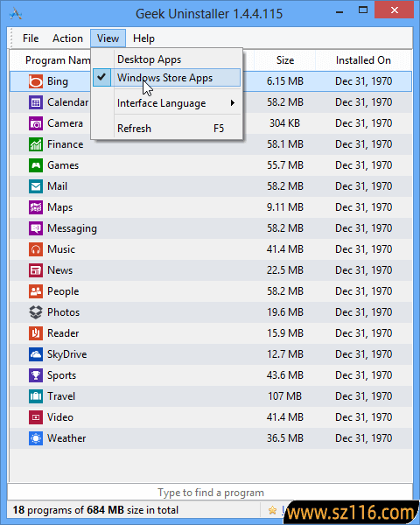
Task: Select the Games program name
Action: click(x=63, y=165)
